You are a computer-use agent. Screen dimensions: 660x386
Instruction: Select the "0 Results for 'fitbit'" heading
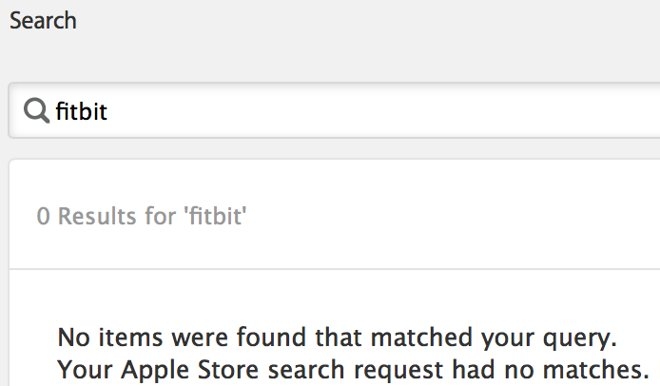click(141, 216)
